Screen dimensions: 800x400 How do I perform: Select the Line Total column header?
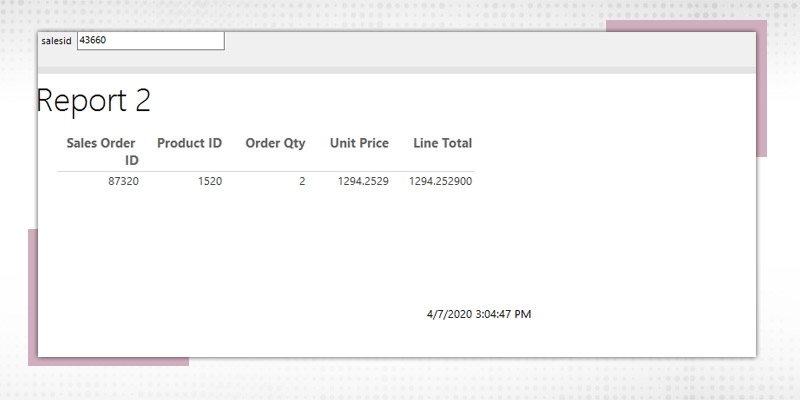(442, 143)
